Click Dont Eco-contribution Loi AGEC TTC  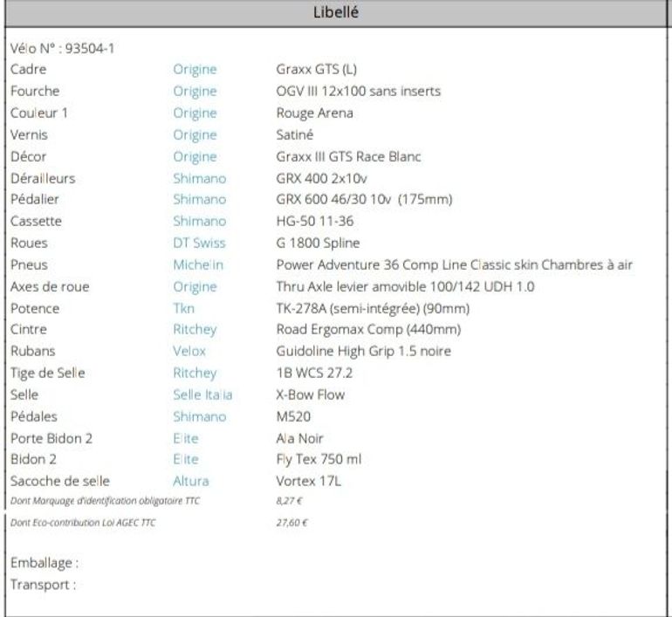[83, 522]
